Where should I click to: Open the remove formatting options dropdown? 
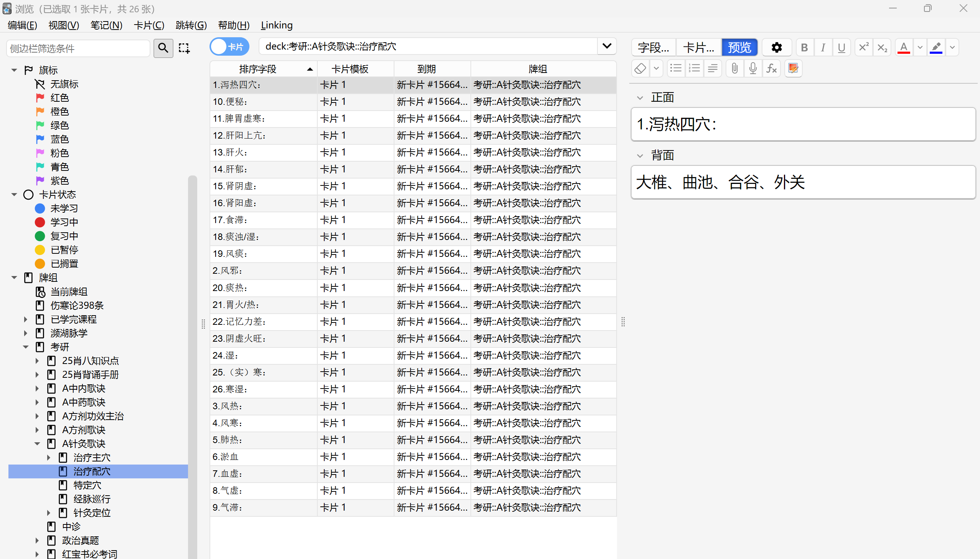656,68
